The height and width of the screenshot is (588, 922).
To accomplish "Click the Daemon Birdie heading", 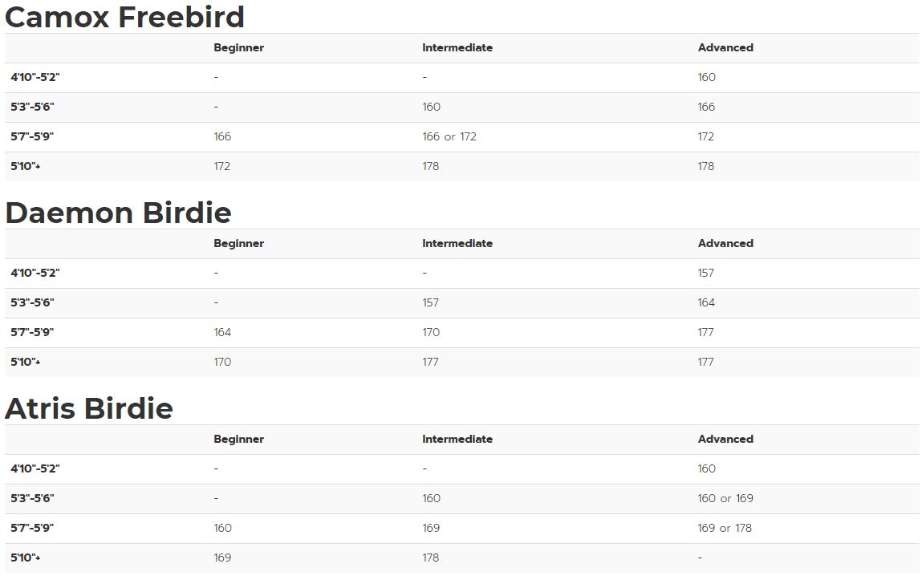I will [118, 213].
